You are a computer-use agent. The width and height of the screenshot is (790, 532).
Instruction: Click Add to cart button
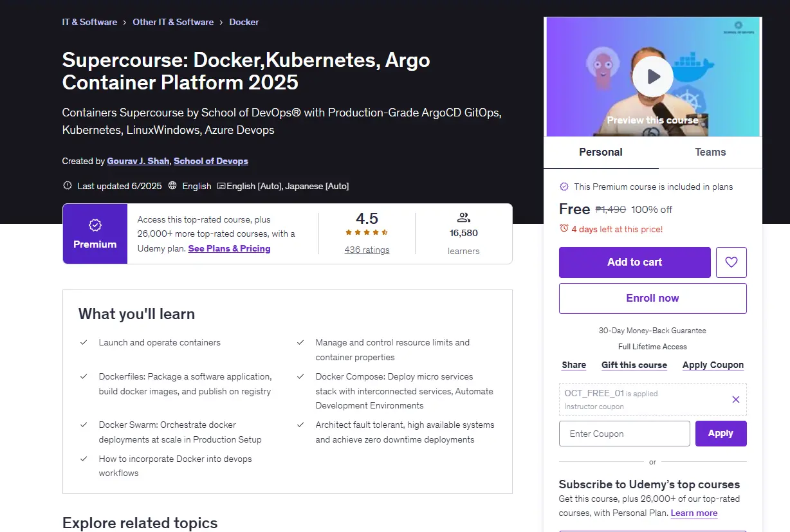tap(634, 262)
